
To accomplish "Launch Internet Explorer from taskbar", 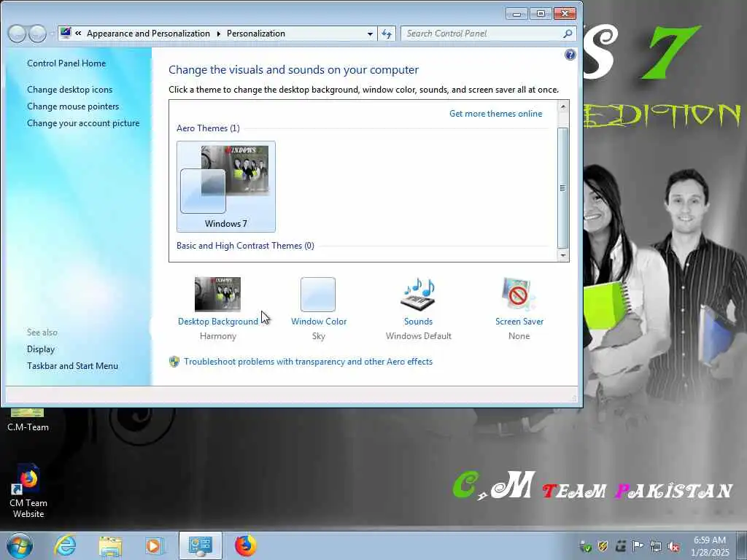I will [65, 545].
